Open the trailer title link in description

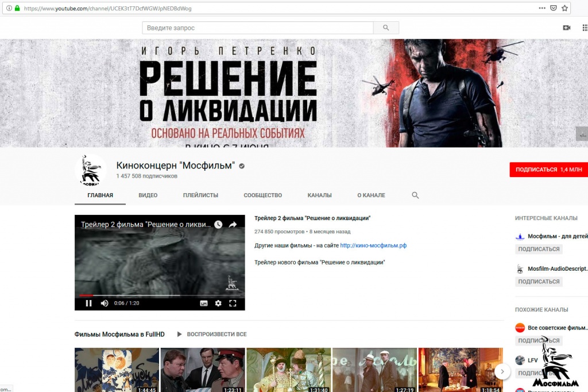pyautogui.click(x=312, y=218)
